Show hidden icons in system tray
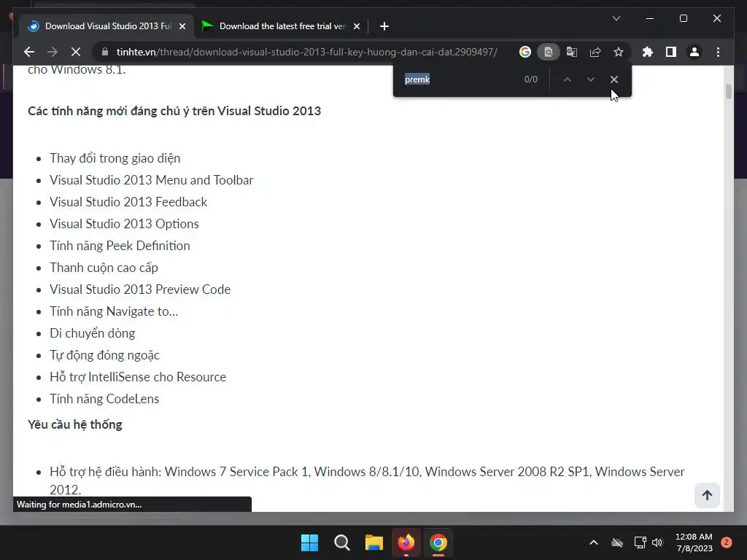This screenshot has width=747, height=560. [x=594, y=542]
